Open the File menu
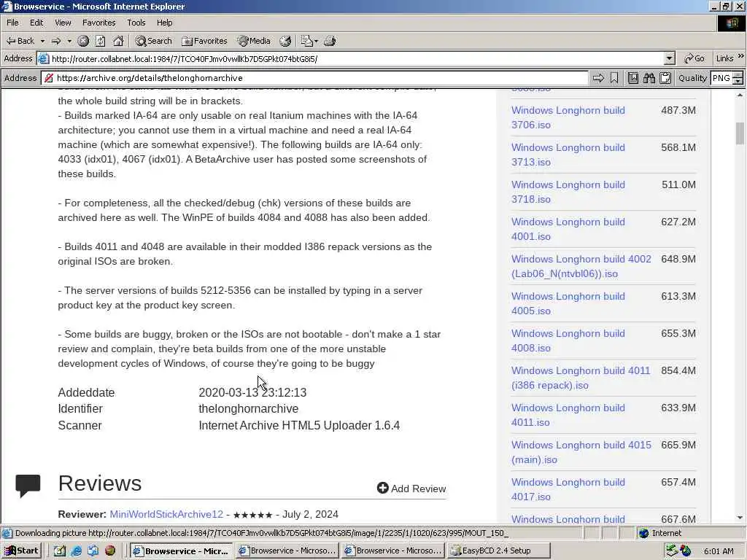Image resolution: width=747 pixels, height=560 pixels. [12, 23]
